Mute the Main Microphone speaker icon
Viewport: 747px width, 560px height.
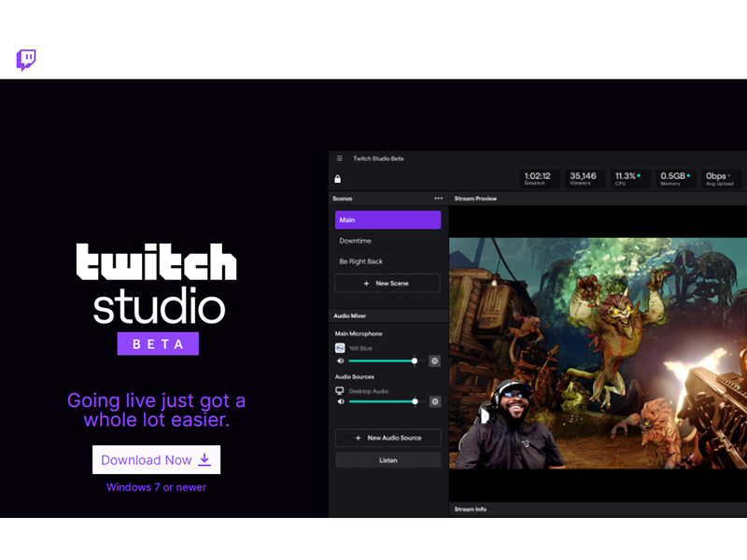tap(340, 361)
